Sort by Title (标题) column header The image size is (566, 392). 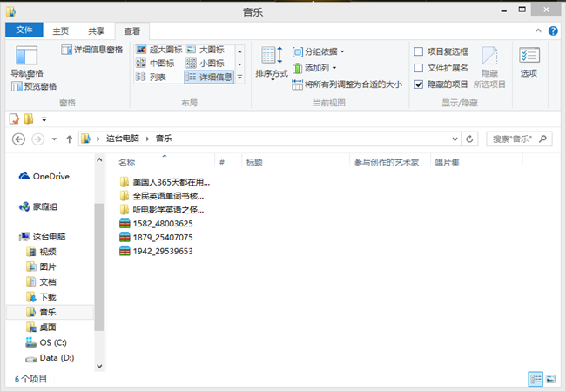pyautogui.click(x=296, y=162)
